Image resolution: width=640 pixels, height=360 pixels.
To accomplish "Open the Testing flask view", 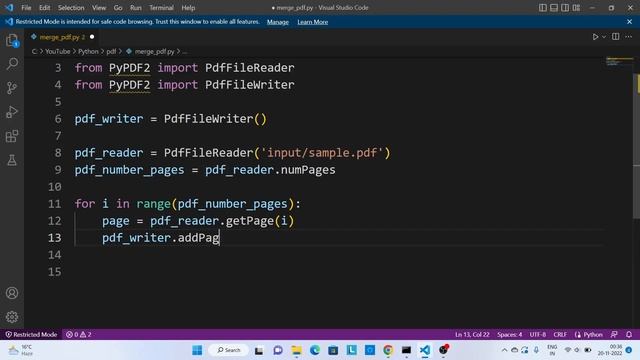I will point(12,160).
